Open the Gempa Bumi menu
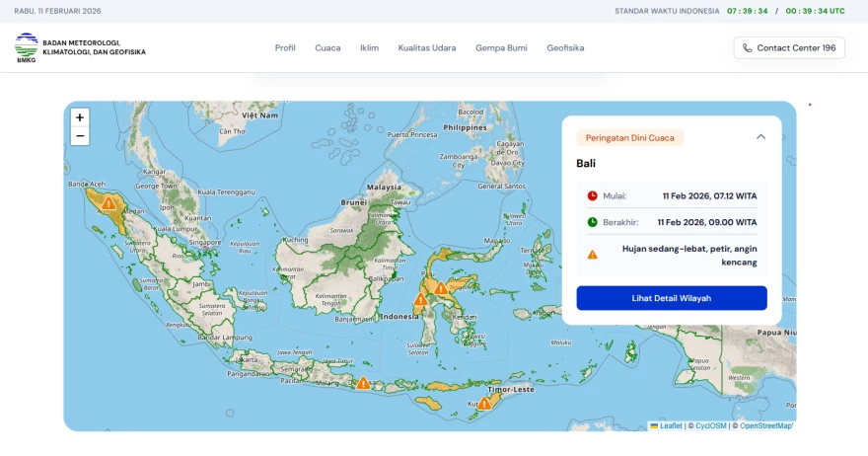 501,48
